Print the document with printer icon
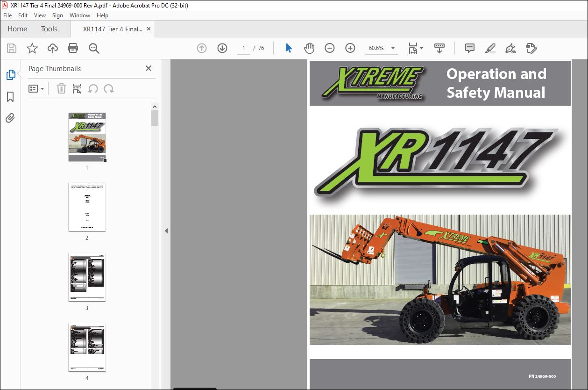The height and width of the screenshot is (390, 588). point(73,48)
